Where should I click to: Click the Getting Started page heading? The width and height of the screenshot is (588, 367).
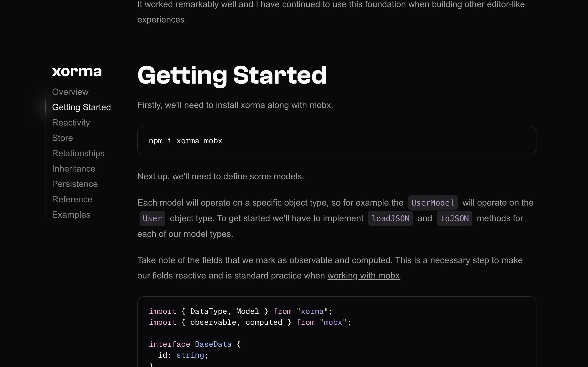232,75
